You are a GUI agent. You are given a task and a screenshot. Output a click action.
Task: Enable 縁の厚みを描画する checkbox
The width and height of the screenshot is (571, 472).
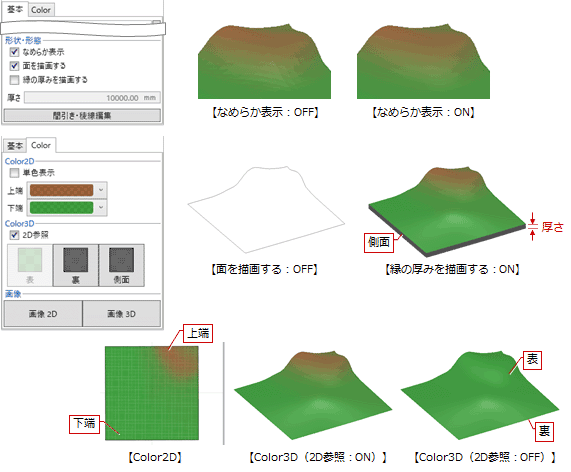pyautogui.click(x=14, y=80)
